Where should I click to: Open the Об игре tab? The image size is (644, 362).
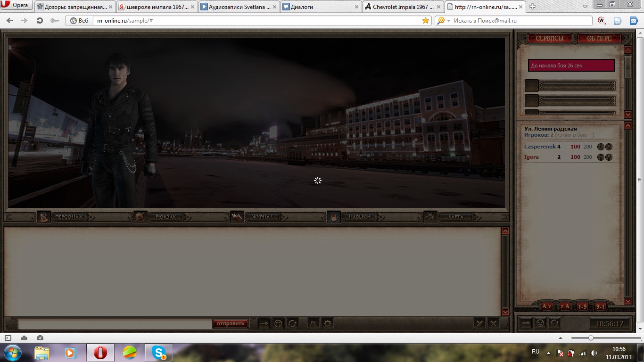(599, 39)
